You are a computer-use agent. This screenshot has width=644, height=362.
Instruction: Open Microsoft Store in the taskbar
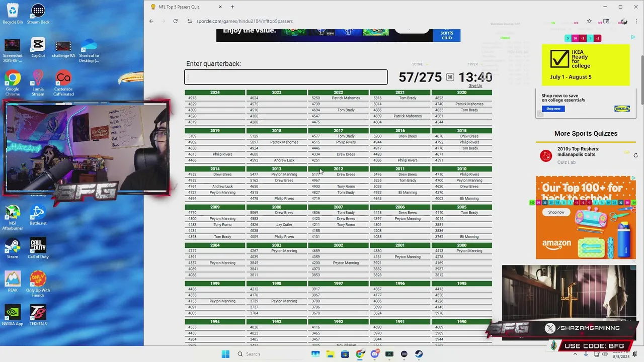[x=345, y=354]
